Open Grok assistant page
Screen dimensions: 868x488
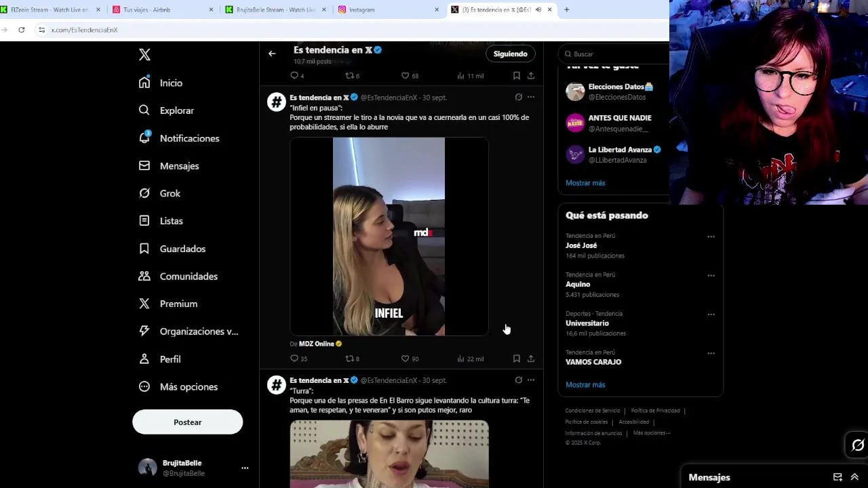point(159,193)
